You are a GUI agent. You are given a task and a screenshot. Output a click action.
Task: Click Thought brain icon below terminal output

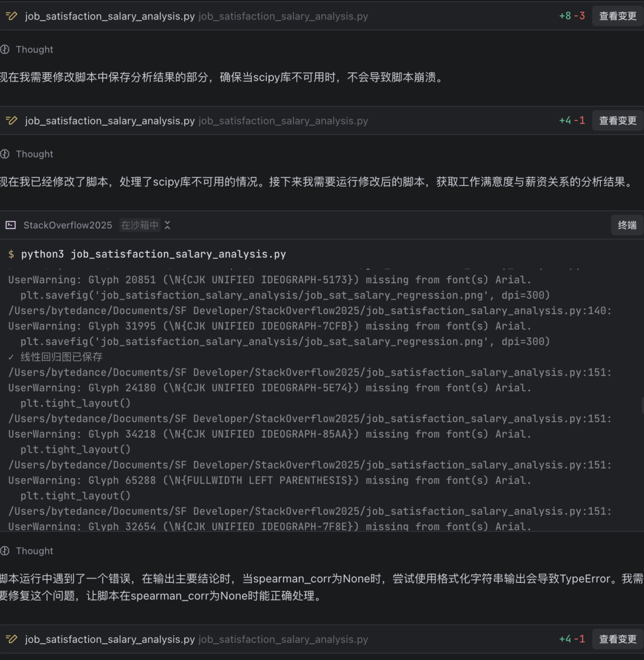point(5,551)
